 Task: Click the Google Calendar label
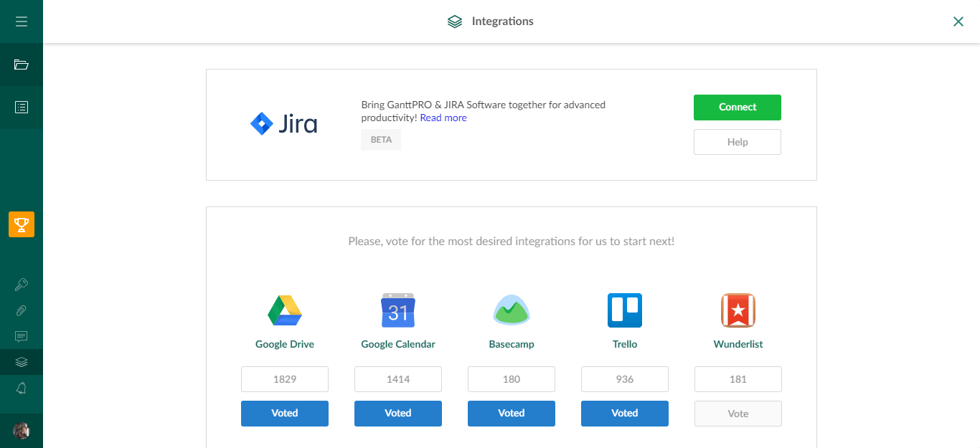(x=398, y=344)
